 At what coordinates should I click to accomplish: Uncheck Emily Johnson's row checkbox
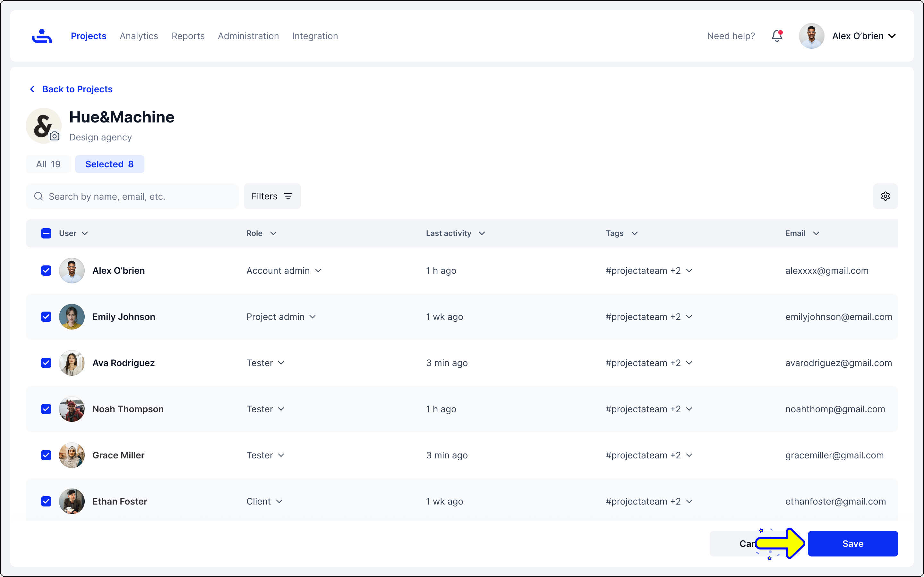click(x=46, y=317)
